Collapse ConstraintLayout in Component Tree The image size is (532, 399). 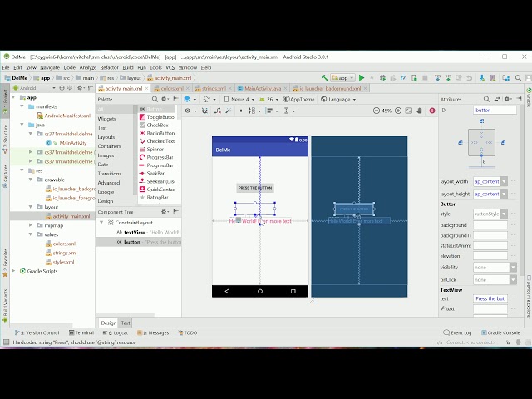(101, 223)
